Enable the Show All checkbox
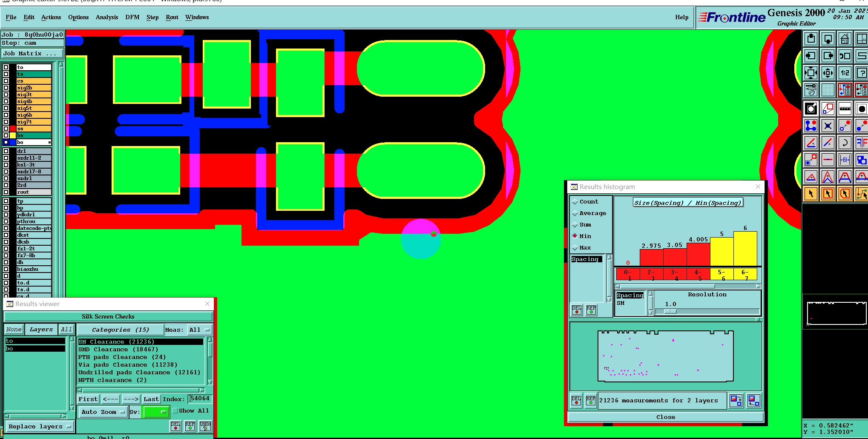Screen dimensions: 868x439 175,411
